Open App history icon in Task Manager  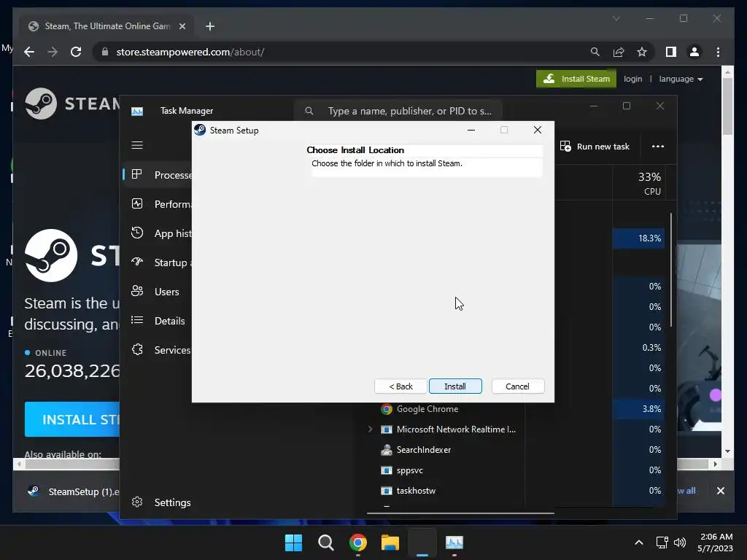(137, 233)
